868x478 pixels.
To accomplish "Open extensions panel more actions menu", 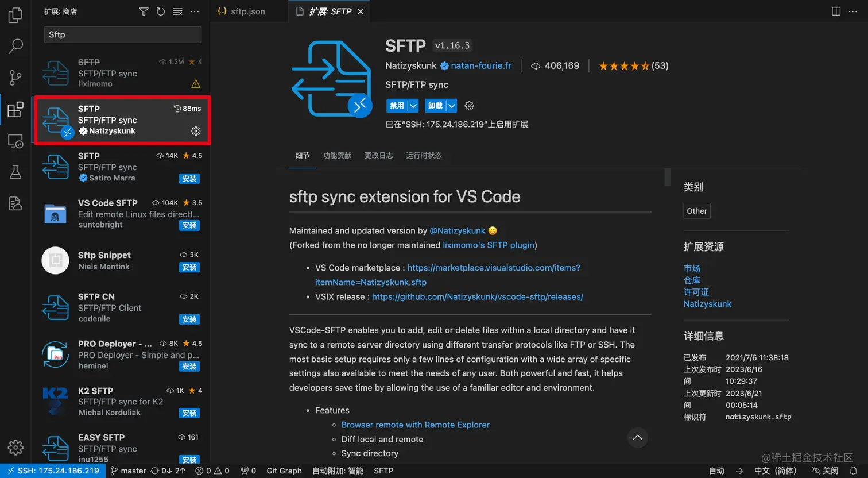I will [195, 11].
